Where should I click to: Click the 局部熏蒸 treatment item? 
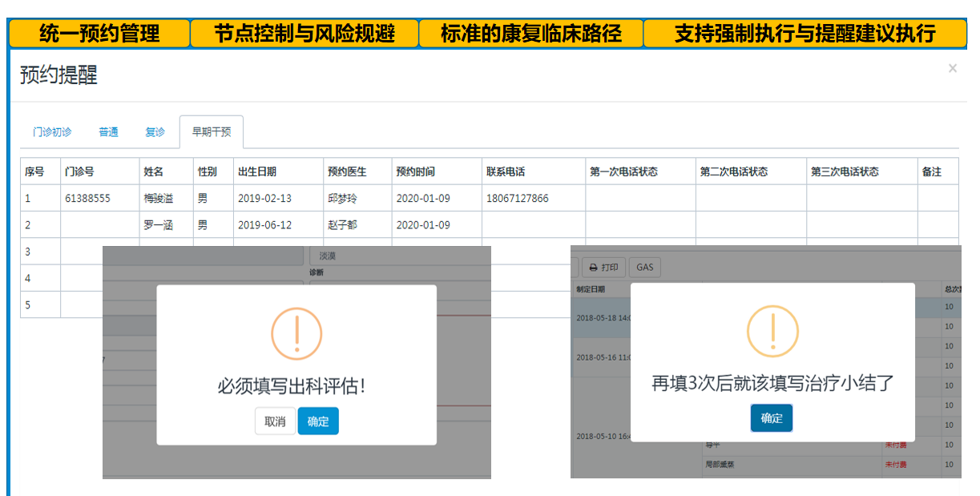coord(720,465)
